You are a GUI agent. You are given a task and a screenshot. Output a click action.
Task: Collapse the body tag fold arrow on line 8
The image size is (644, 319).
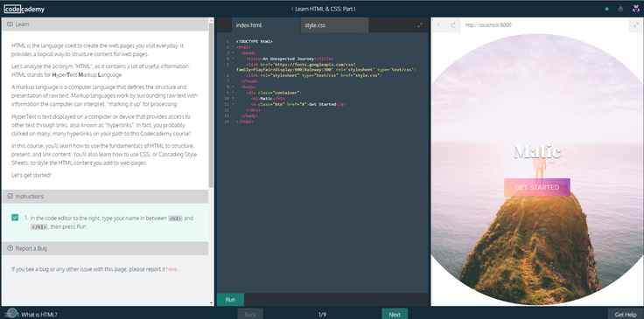point(233,87)
